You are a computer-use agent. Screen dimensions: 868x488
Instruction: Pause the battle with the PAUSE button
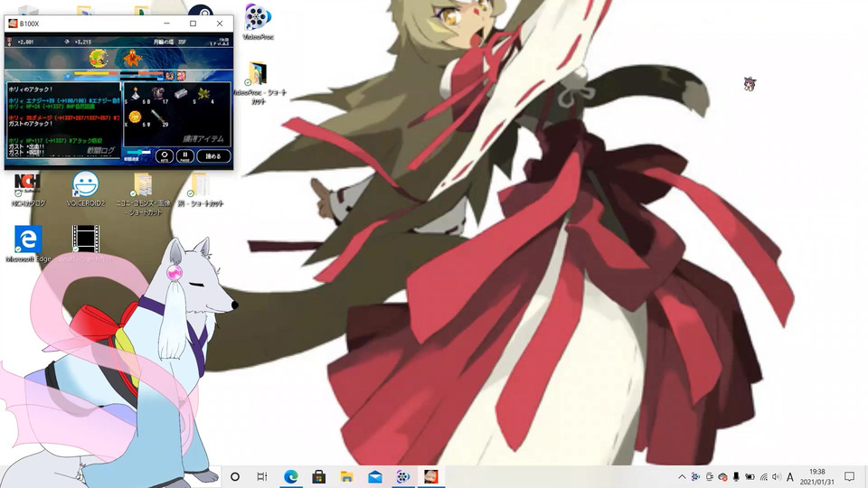coord(184,156)
